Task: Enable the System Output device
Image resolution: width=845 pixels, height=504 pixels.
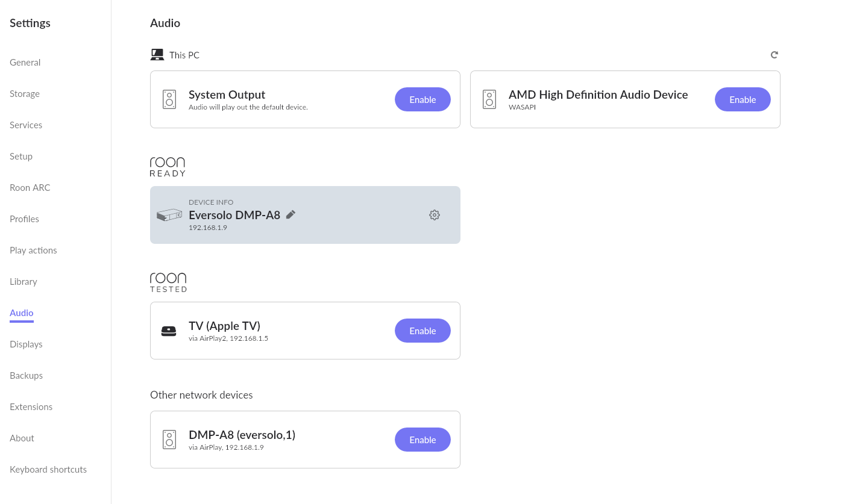Action: [422, 99]
